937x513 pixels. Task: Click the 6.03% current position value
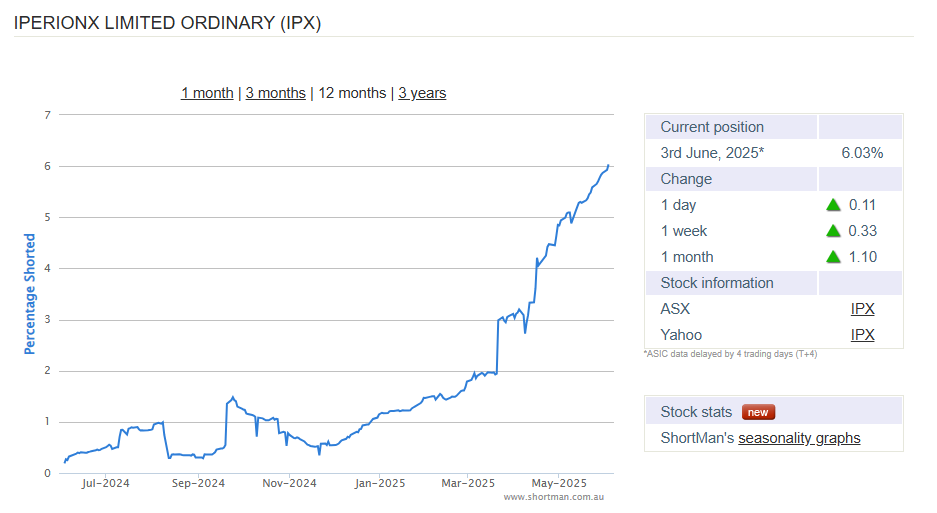[x=862, y=153]
